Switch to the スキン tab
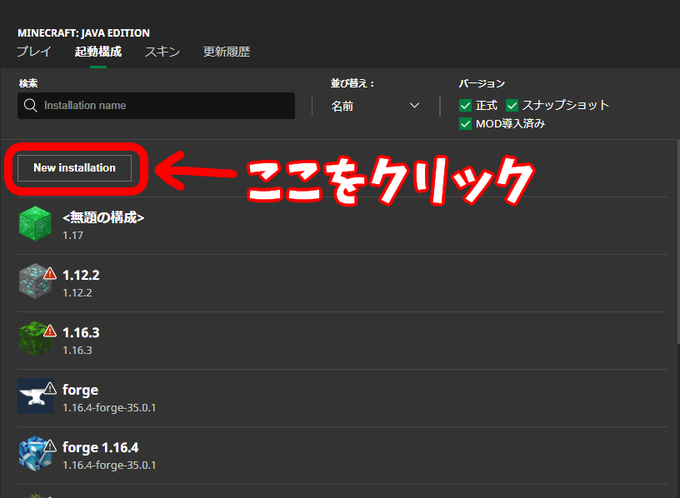The height and width of the screenshot is (498, 680). point(162,52)
